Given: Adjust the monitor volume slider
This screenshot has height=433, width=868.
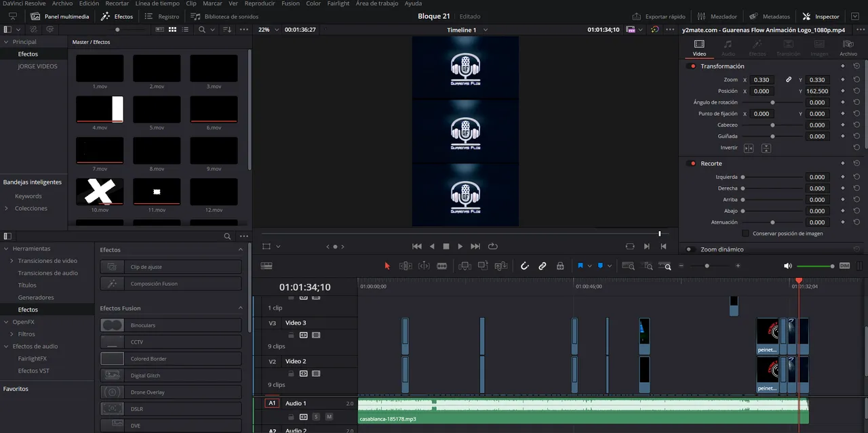Looking at the screenshot, I should click(816, 266).
